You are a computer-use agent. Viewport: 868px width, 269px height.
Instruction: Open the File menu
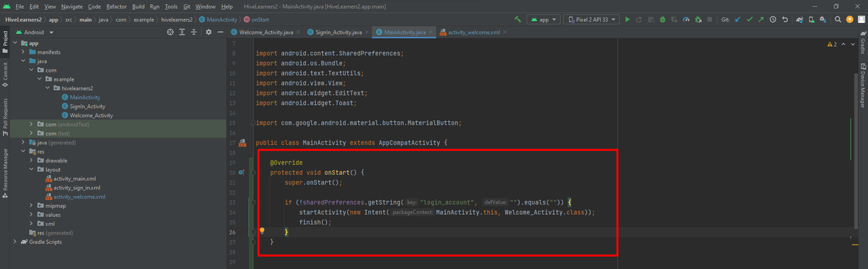point(19,6)
